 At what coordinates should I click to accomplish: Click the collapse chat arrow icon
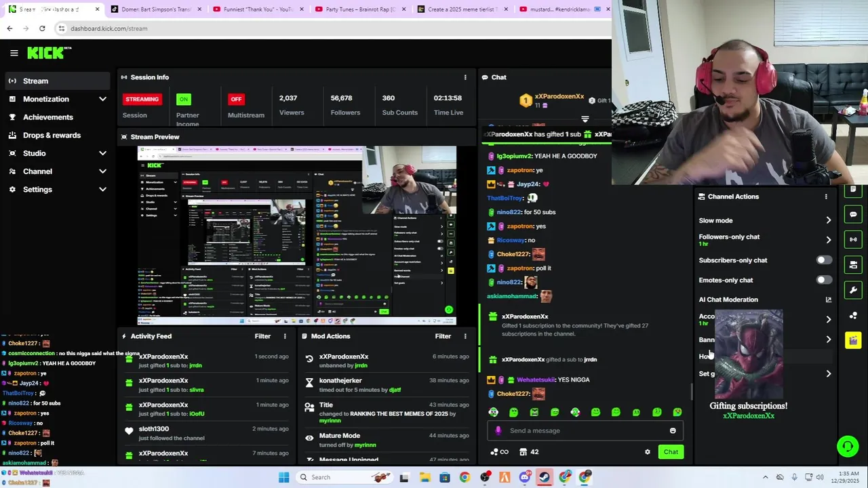pos(585,119)
